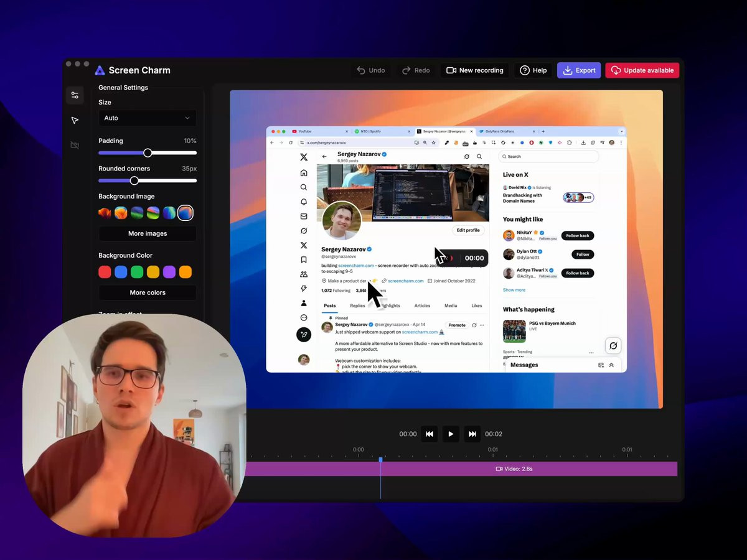Click the search icon in profile header
747x560 pixels.
479,157
